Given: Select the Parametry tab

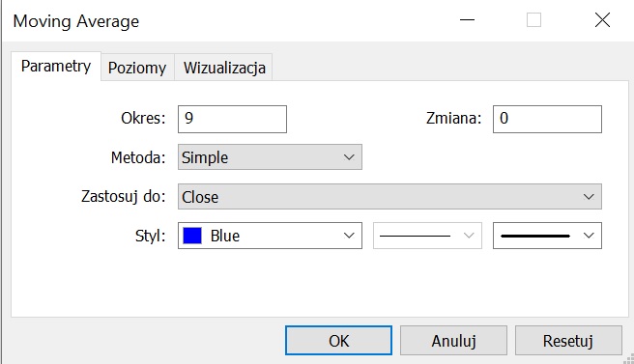Looking at the screenshot, I should coord(56,66).
